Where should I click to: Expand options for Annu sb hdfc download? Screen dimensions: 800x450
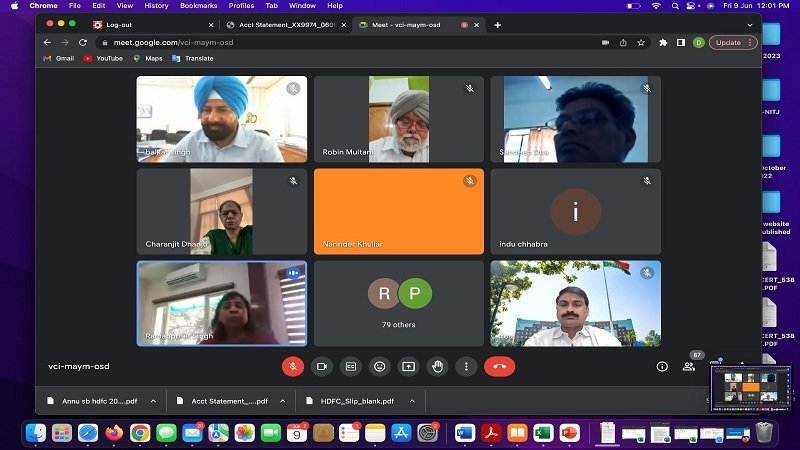click(153, 401)
